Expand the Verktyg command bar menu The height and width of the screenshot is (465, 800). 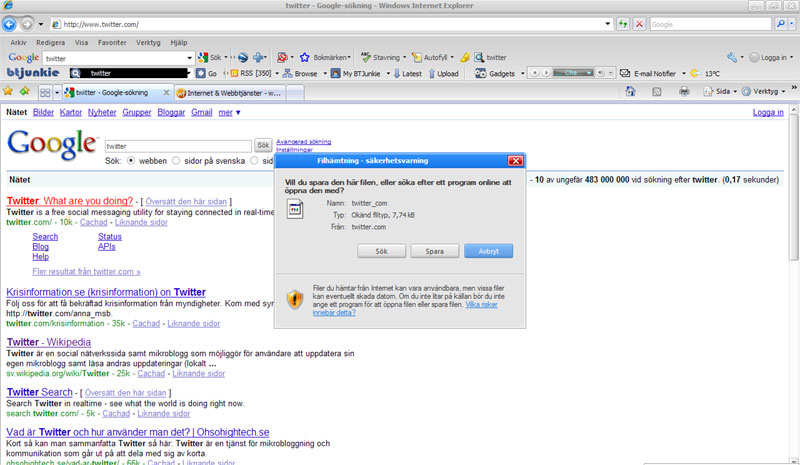(x=764, y=91)
